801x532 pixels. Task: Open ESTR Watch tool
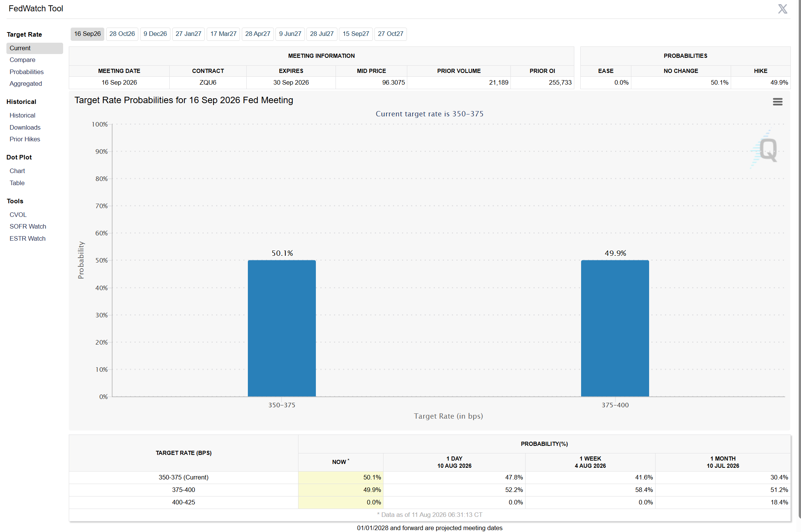(x=28, y=238)
